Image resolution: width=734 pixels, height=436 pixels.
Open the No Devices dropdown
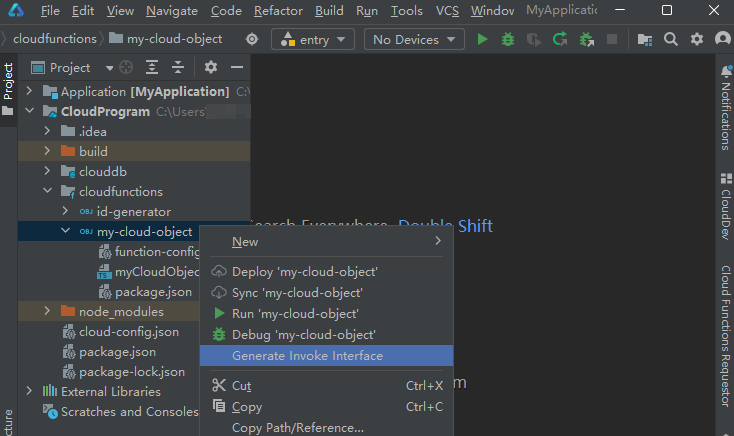pyautogui.click(x=414, y=39)
